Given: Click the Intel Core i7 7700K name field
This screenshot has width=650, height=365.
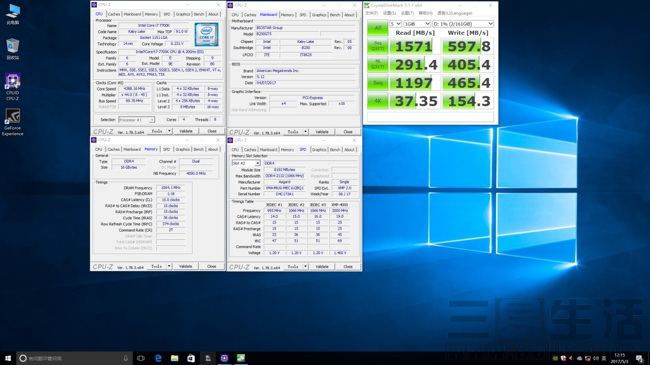Looking at the screenshot, I should [x=153, y=25].
